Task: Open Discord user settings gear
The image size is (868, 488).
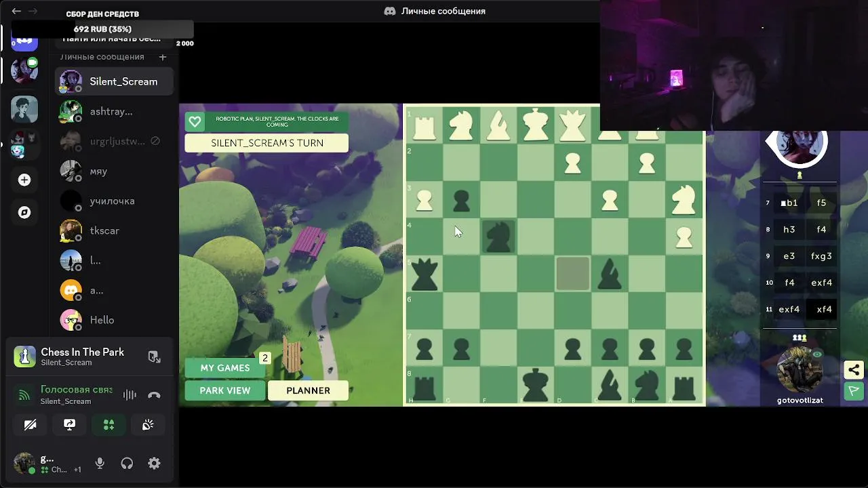Action: click(x=154, y=464)
